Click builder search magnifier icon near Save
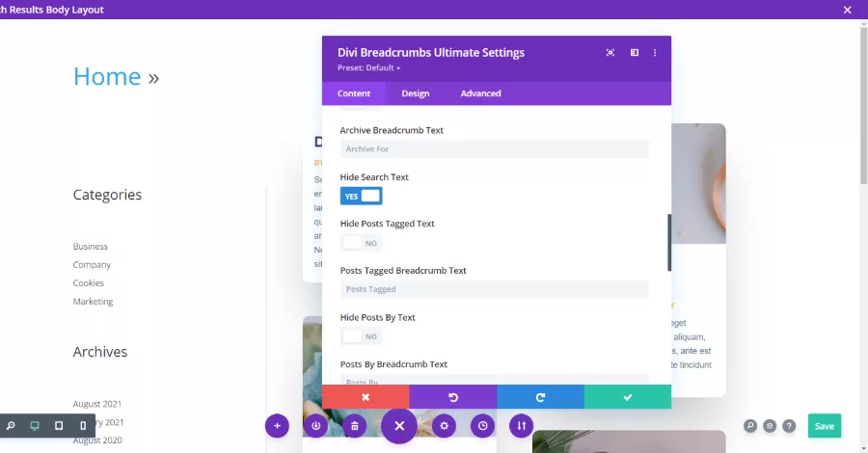 (750, 426)
